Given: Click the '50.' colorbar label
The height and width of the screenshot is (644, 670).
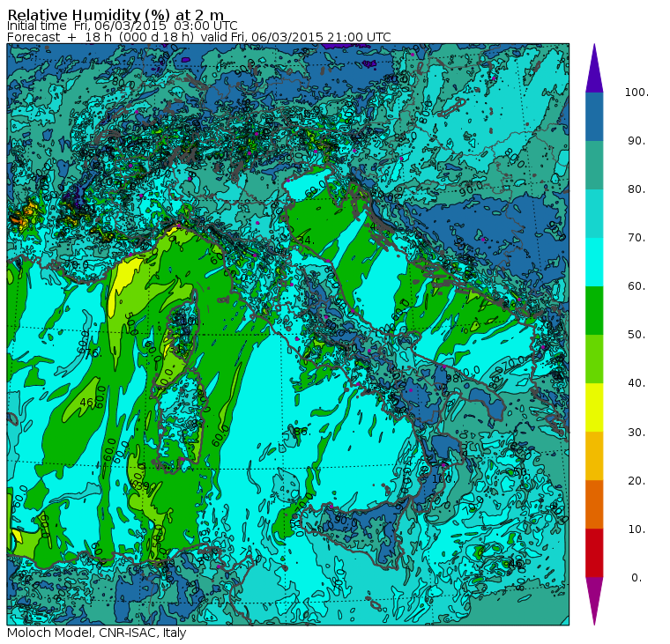Looking at the screenshot, I should (636, 335).
